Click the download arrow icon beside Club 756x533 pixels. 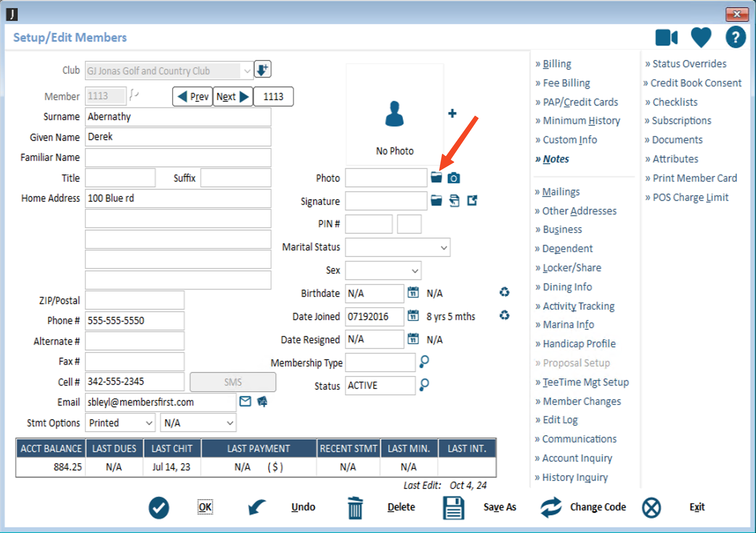pyautogui.click(x=263, y=70)
